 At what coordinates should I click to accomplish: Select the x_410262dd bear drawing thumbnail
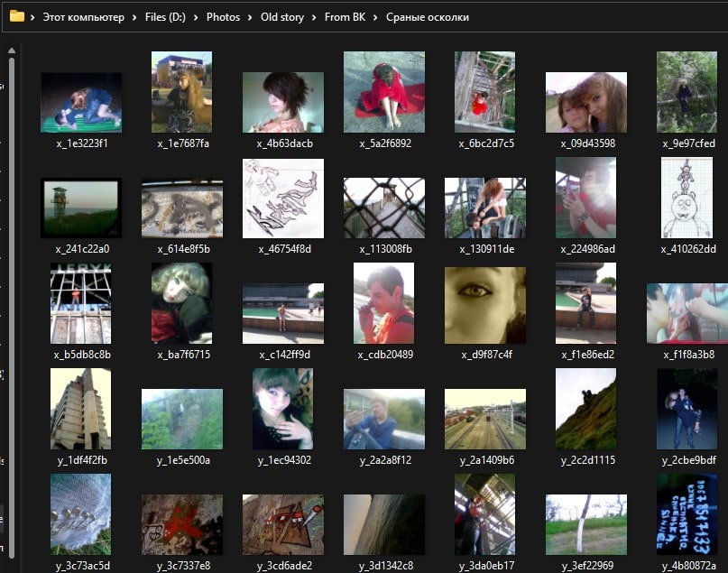point(687,199)
